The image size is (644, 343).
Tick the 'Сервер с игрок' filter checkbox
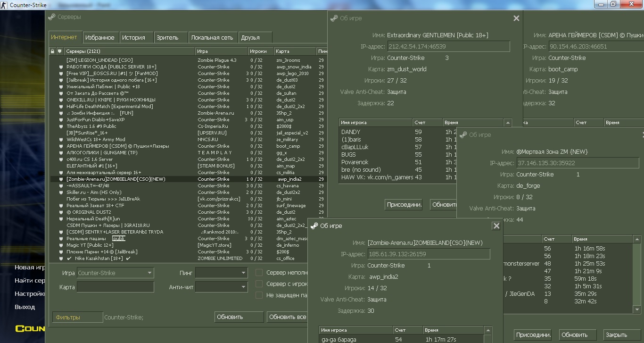click(x=259, y=284)
